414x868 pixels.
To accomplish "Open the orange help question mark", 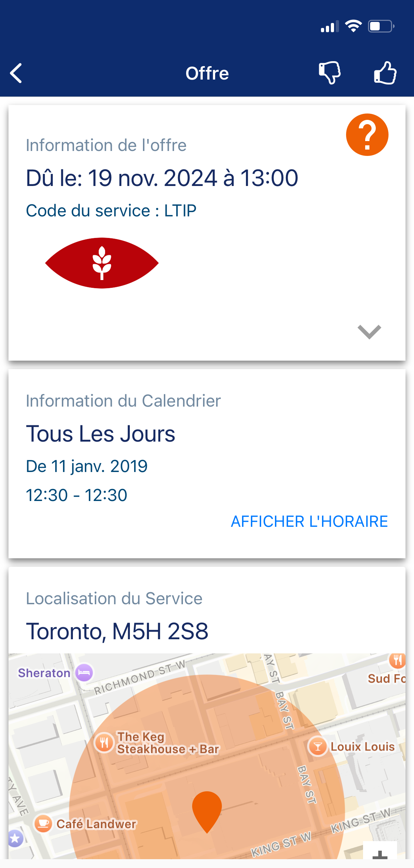I will pyautogui.click(x=367, y=135).
